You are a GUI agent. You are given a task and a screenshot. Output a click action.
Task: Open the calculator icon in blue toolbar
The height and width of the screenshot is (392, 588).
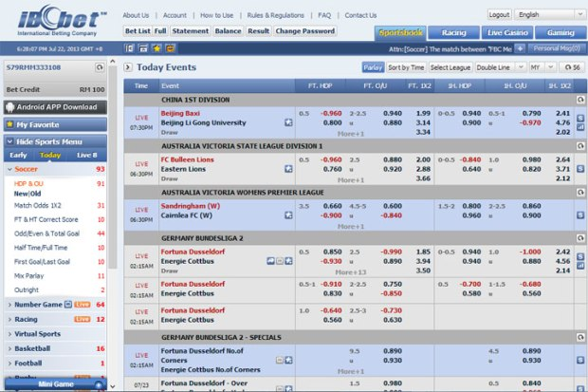click(x=143, y=48)
